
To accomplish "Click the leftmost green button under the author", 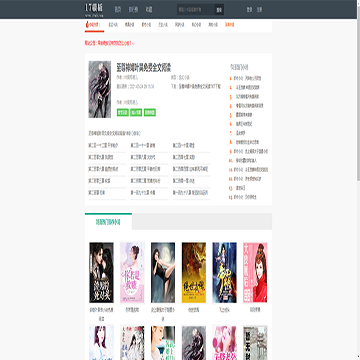I will coord(123,112).
